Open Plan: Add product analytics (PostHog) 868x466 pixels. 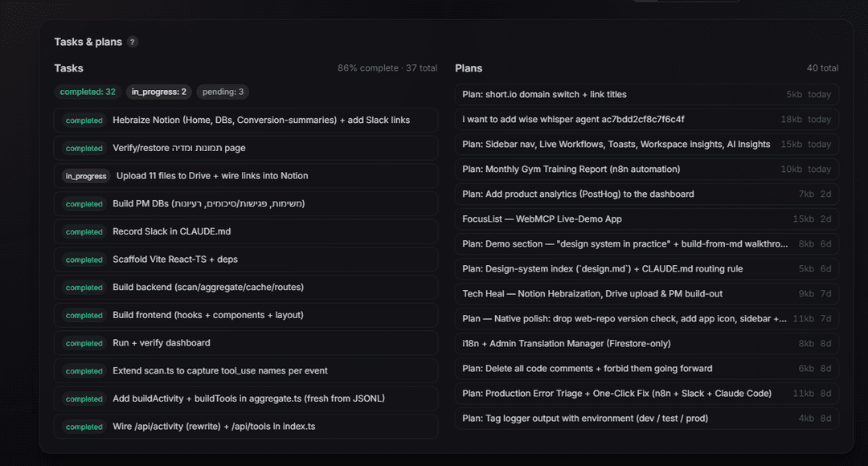646,194
